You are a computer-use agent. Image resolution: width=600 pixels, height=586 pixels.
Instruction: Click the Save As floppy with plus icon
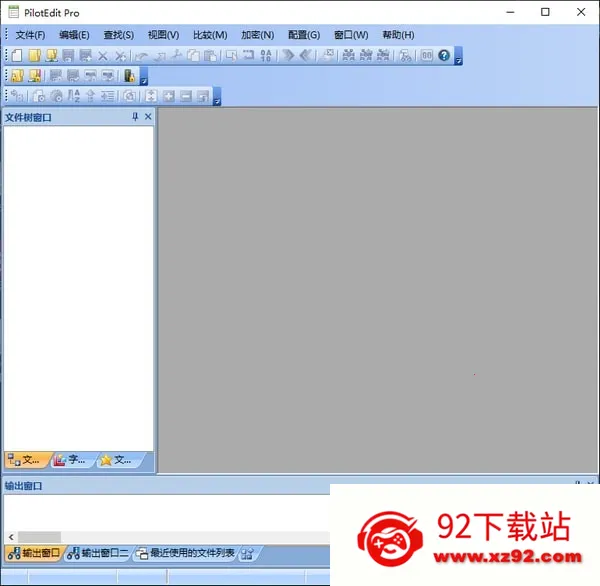85,55
